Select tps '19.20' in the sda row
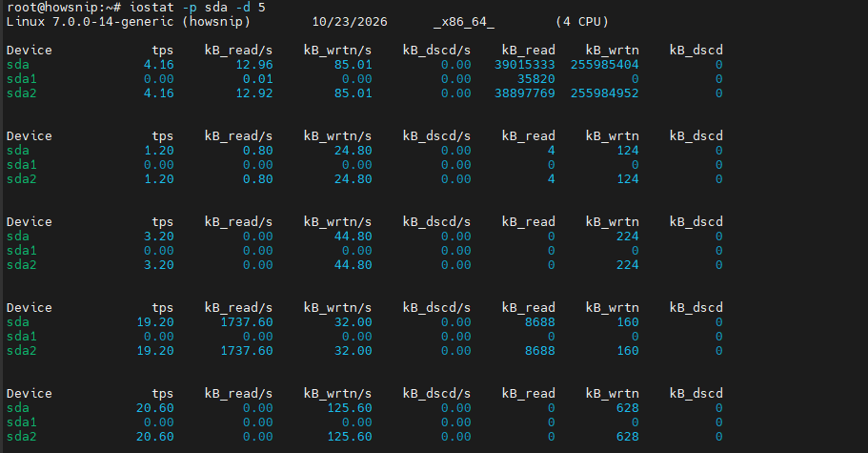868x453 pixels. 155,322
